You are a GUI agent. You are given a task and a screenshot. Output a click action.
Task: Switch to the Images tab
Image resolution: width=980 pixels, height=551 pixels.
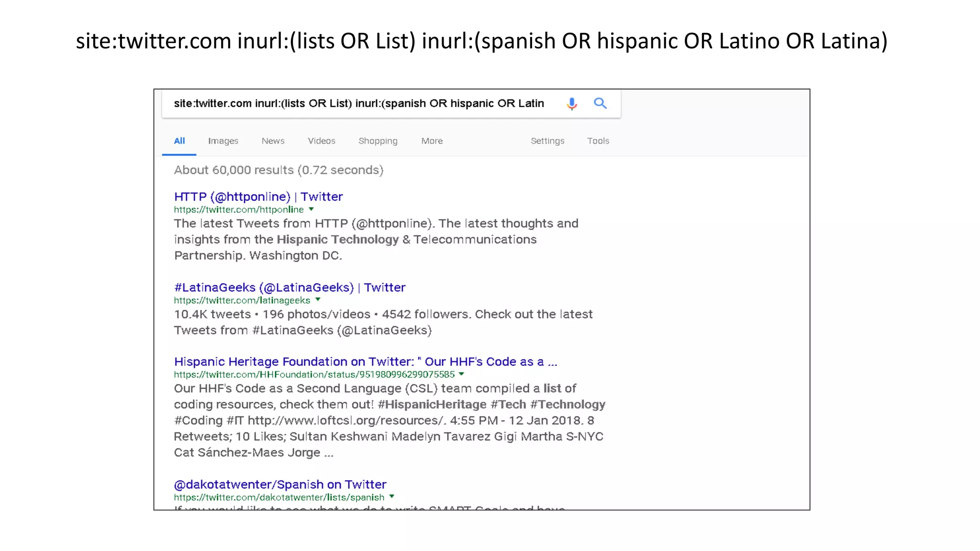tap(223, 141)
